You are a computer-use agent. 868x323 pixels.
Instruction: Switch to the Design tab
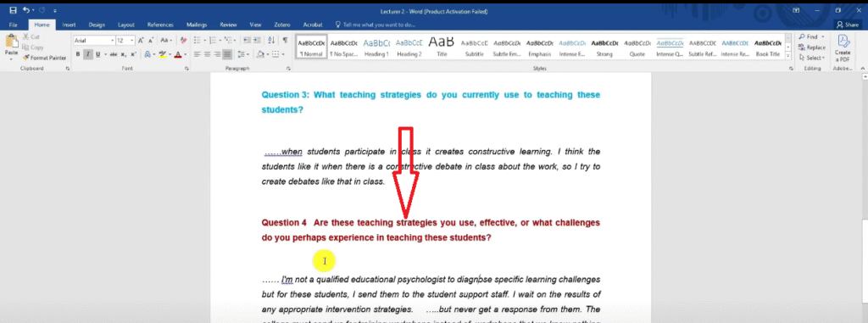97,25
